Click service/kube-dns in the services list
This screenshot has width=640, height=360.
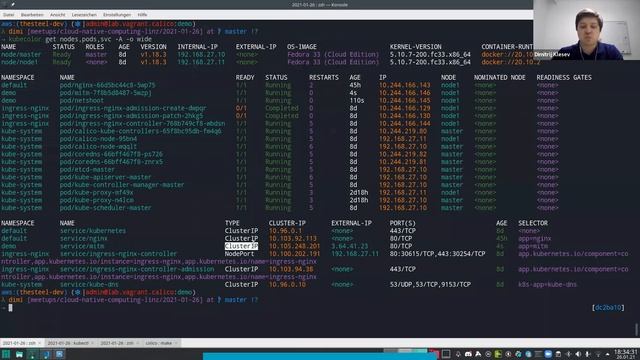coord(89,284)
